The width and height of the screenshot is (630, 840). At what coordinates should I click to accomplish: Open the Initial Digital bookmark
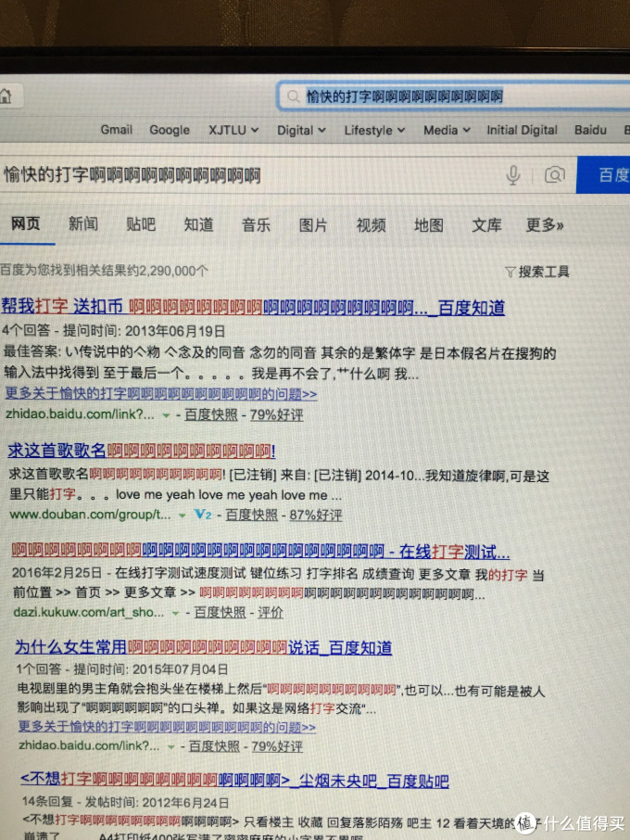522,130
